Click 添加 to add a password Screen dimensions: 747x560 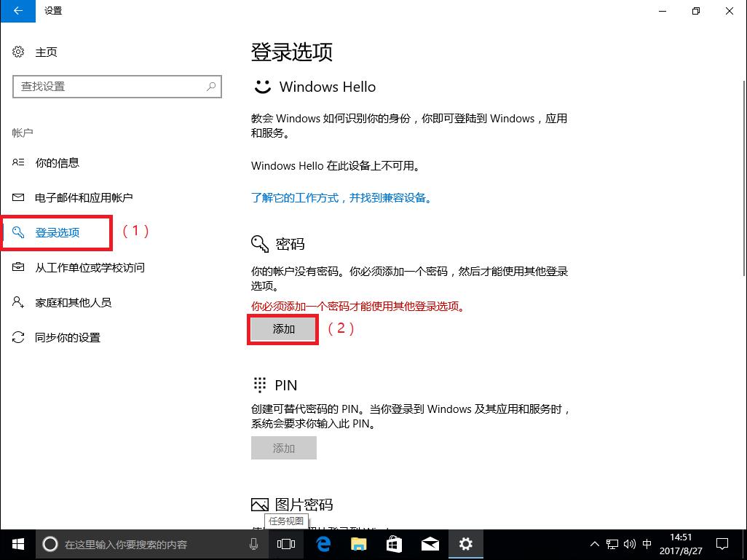pyautogui.click(x=283, y=329)
